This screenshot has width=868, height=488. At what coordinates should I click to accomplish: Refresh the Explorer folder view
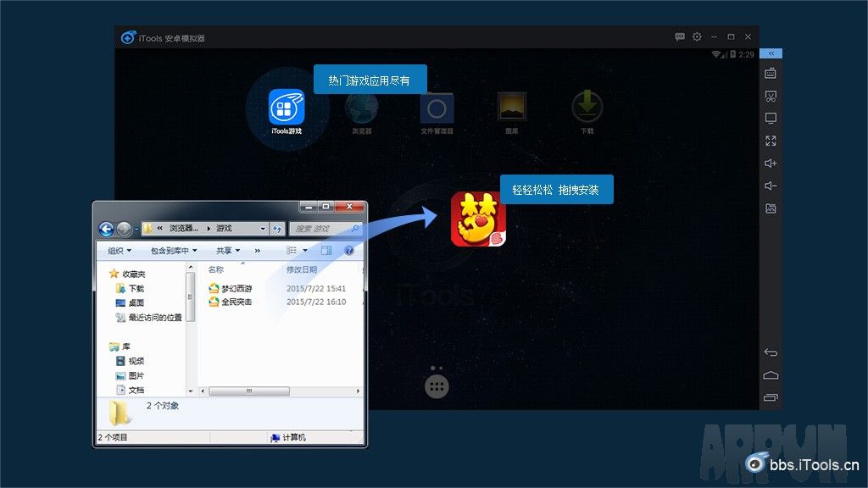click(277, 229)
